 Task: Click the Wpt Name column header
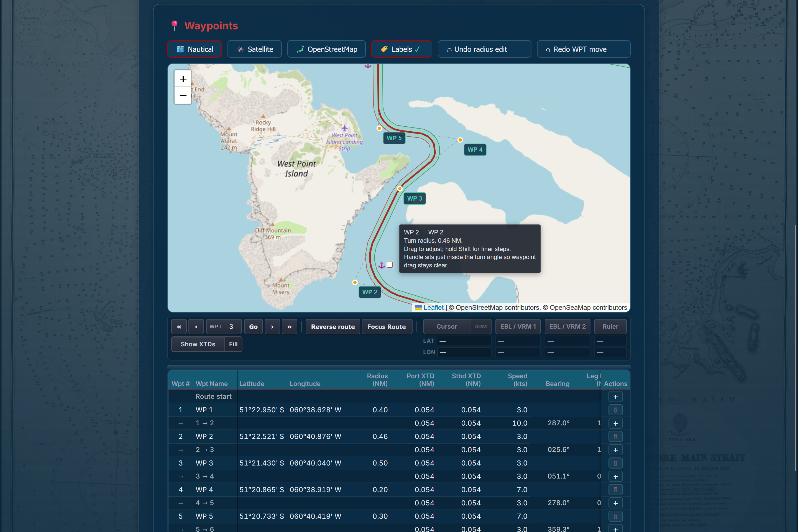tap(211, 384)
